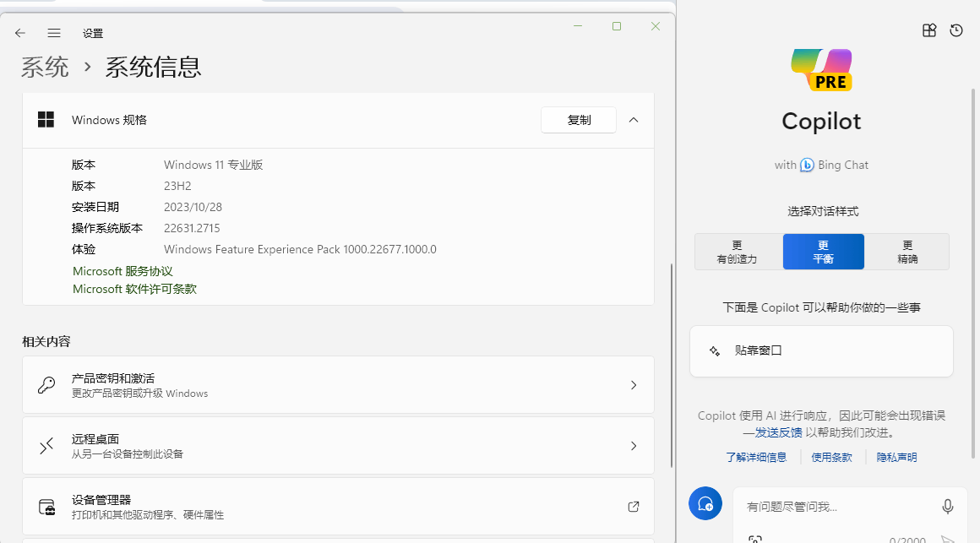This screenshot has width=980, height=543.
Task: Click the screenshot capture icon in Copilot
Action: click(x=755, y=539)
